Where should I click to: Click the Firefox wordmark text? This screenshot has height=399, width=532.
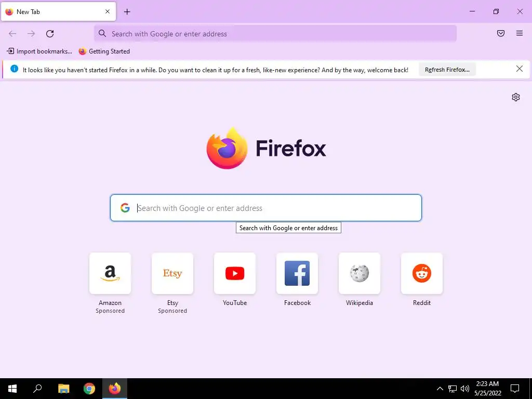[x=291, y=148]
